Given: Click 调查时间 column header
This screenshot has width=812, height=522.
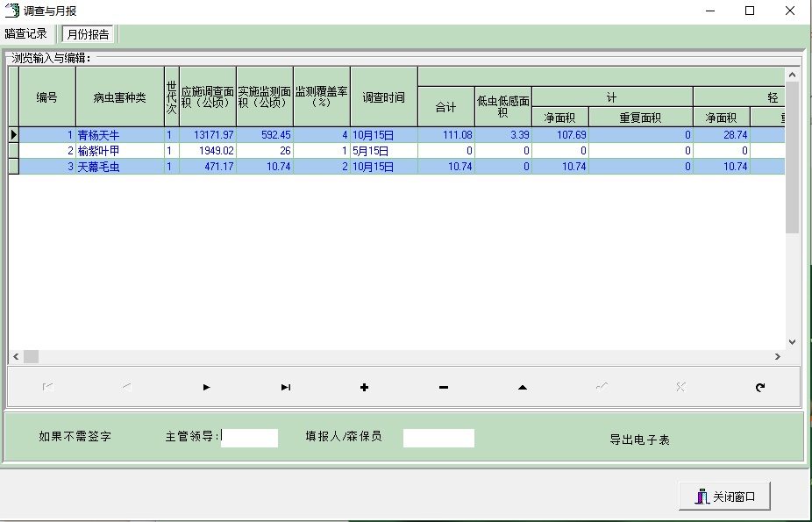Looking at the screenshot, I should pos(384,97).
